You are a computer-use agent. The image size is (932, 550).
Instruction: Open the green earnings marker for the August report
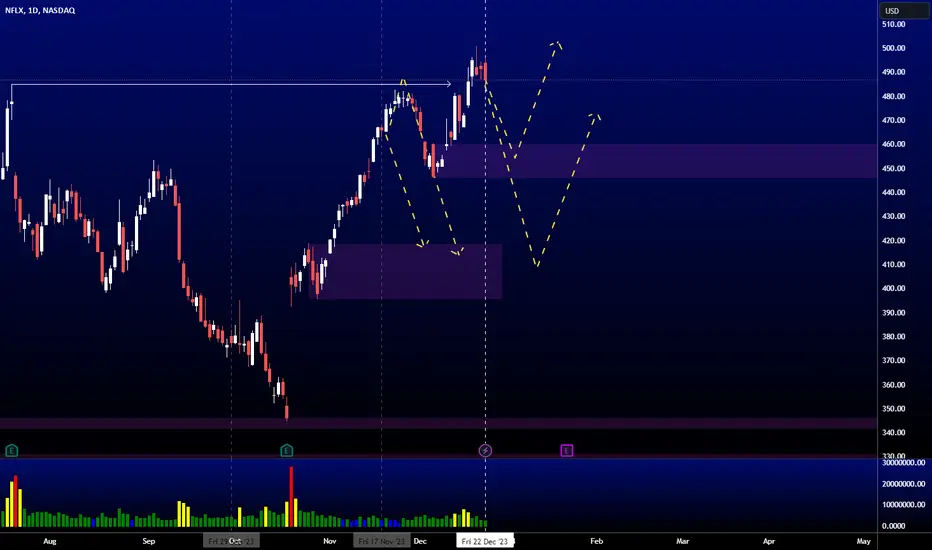point(11,451)
